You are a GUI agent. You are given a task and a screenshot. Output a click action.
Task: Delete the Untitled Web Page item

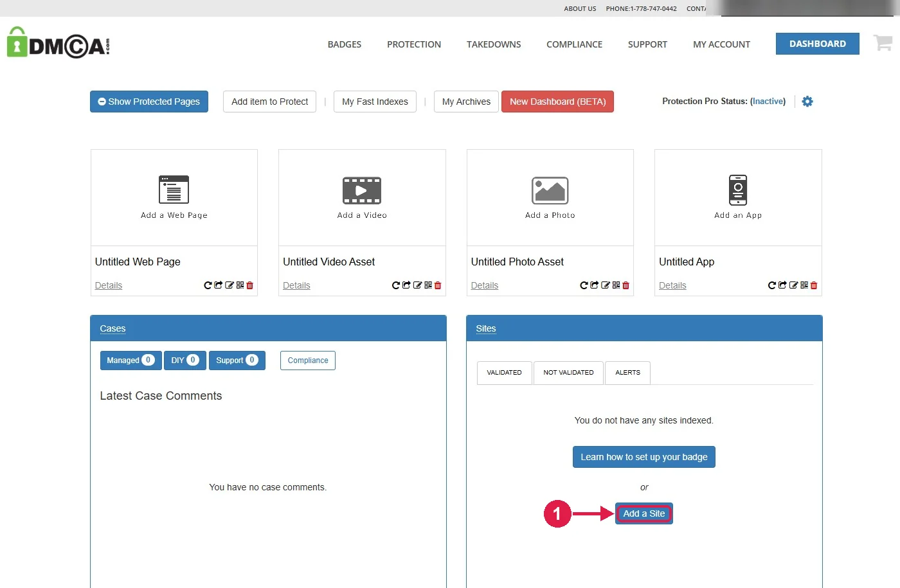[x=250, y=285]
